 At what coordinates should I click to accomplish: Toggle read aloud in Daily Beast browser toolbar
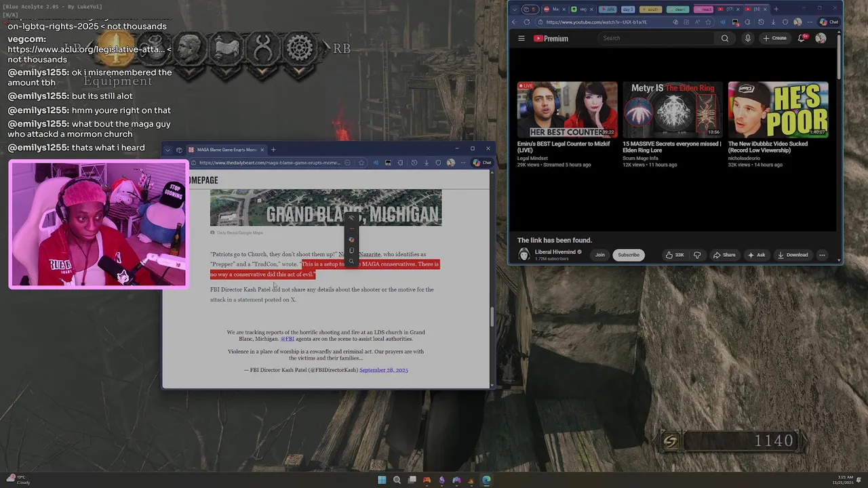[376, 163]
